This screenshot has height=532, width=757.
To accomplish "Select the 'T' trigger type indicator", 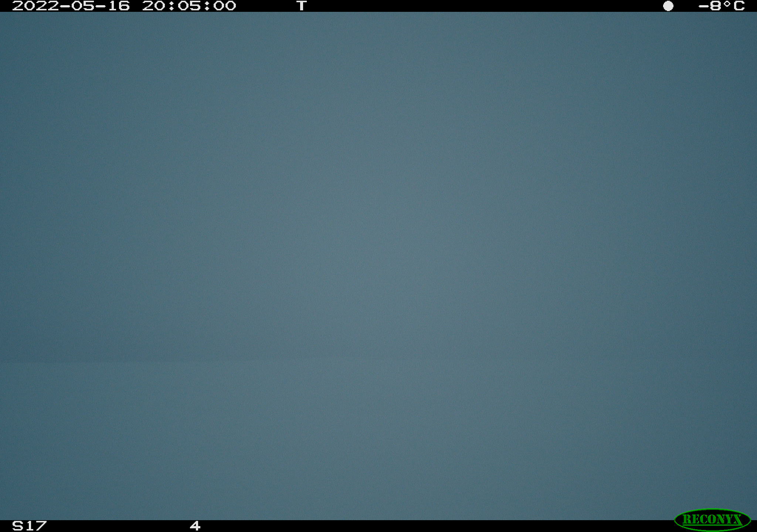I will click(x=302, y=6).
